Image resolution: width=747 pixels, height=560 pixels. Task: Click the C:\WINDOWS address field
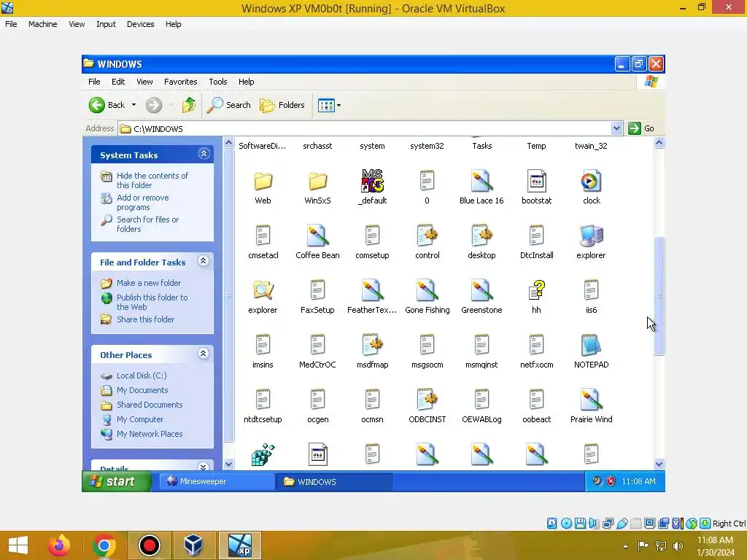pyautogui.click(x=365, y=128)
